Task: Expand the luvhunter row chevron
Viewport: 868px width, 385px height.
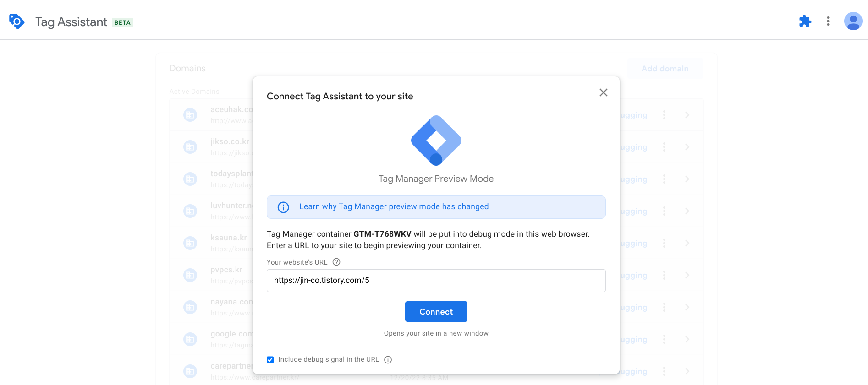Action: (687, 211)
